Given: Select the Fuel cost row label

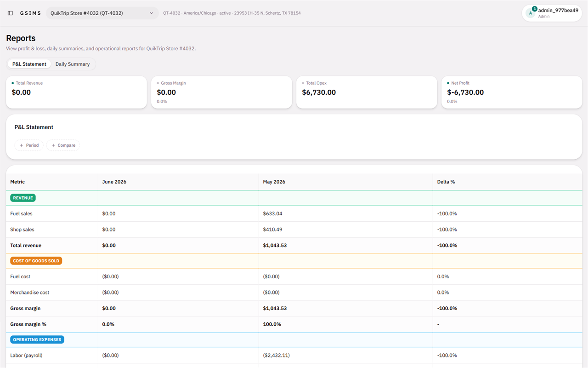Looking at the screenshot, I should pyautogui.click(x=20, y=276).
